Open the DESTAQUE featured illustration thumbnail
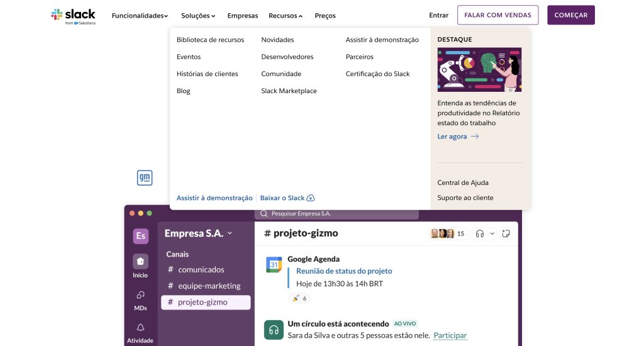The height and width of the screenshot is (346, 644). pyautogui.click(x=479, y=70)
